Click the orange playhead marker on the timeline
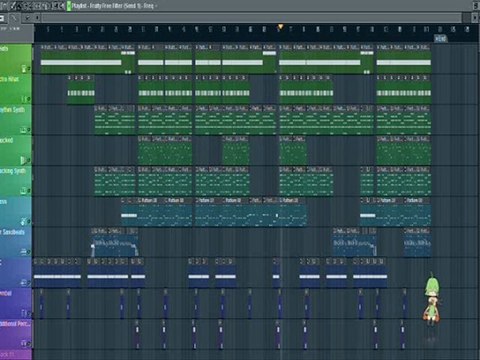Image resolution: width=480 pixels, height=360 pixels. point(280,26)
